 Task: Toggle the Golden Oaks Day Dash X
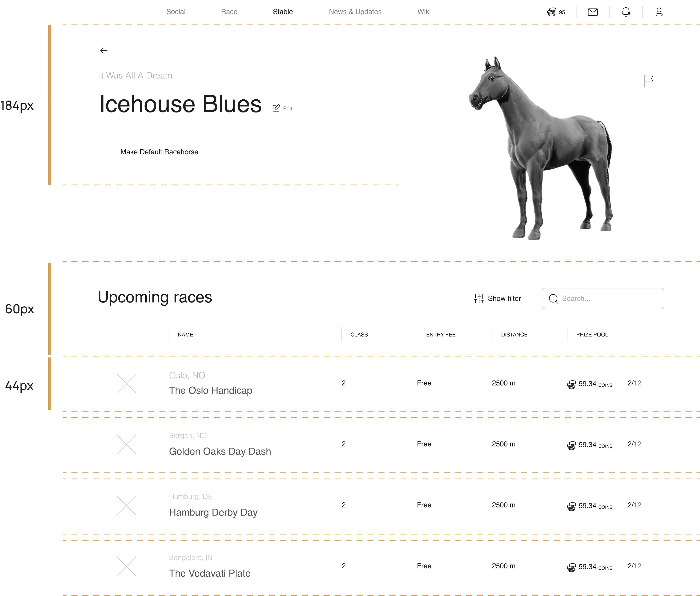tap(126, 444)
